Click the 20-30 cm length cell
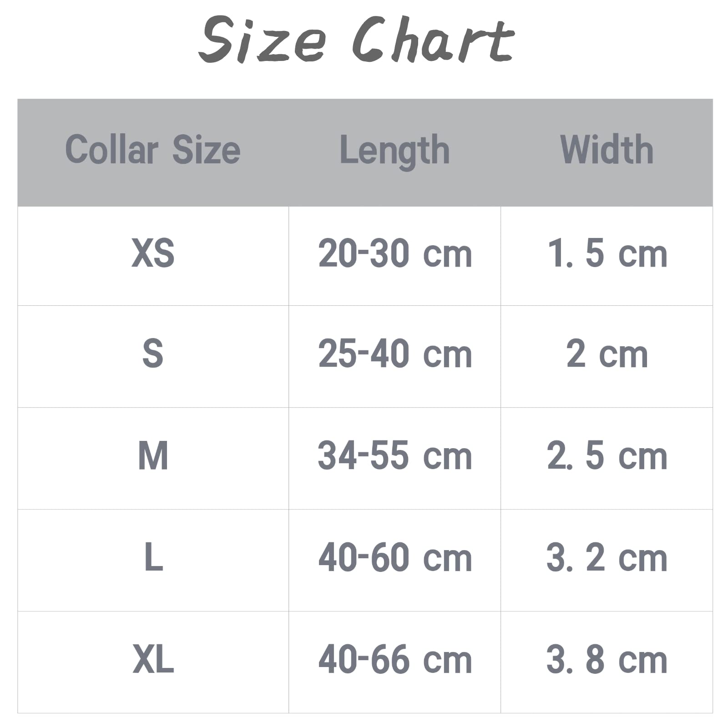The height and width of the screenshot is (728, 728). pyautogui.click(x=394, y=254)
